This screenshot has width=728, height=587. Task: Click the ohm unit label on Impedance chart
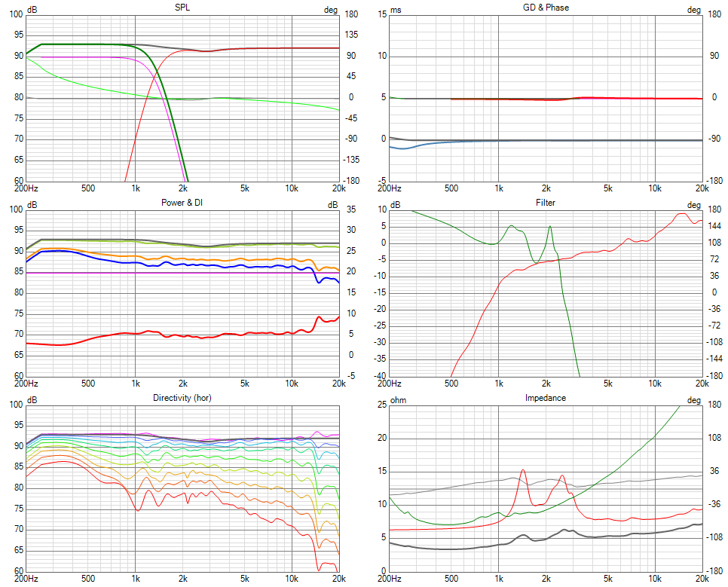(x=399, y=400)
